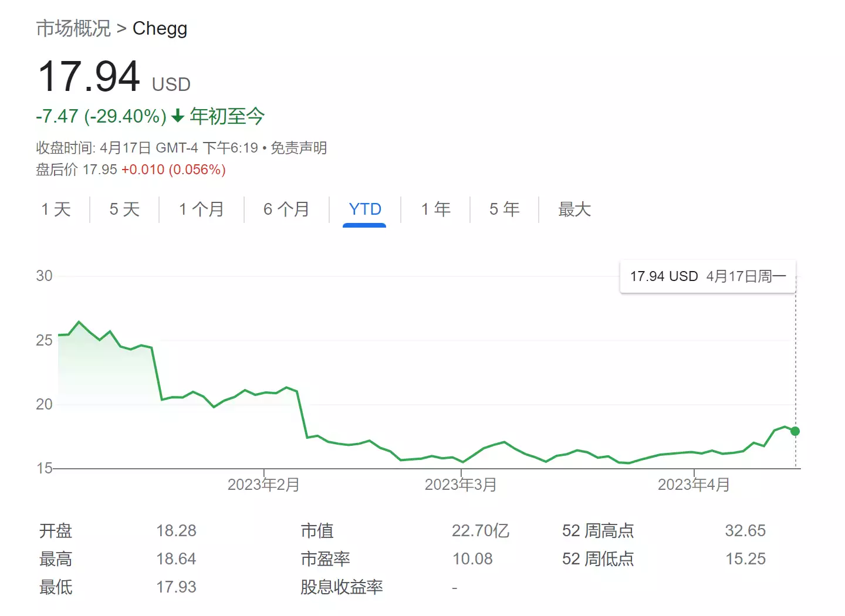Click the 17.94 USD tooltip box
The height and width of the screenshot is (616, 845).
pos(707,276)
